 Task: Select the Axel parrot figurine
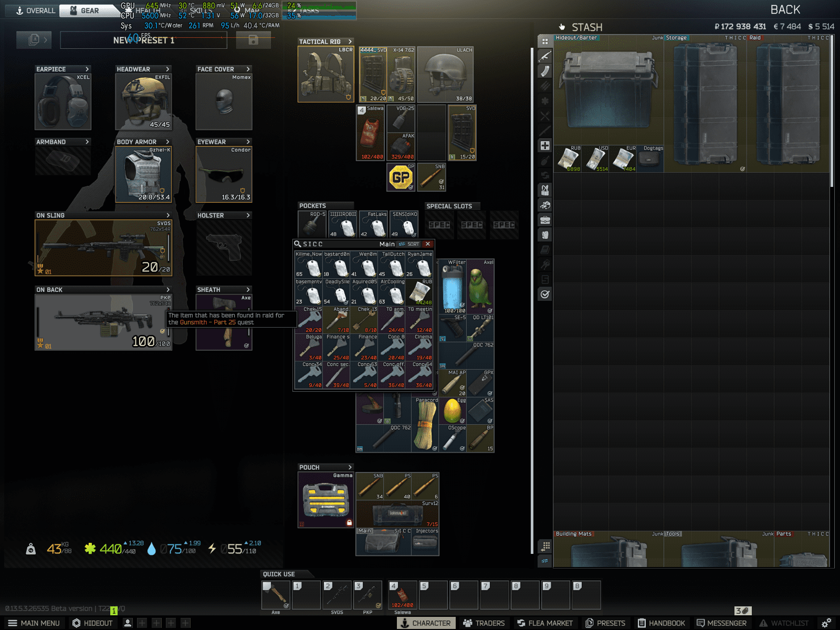tap(480, 286)
